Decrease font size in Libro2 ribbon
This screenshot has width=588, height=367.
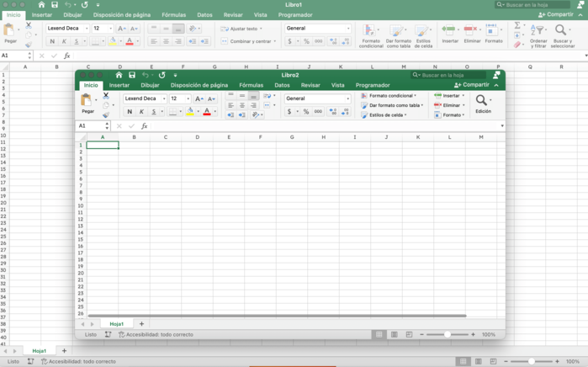point(211,98)
